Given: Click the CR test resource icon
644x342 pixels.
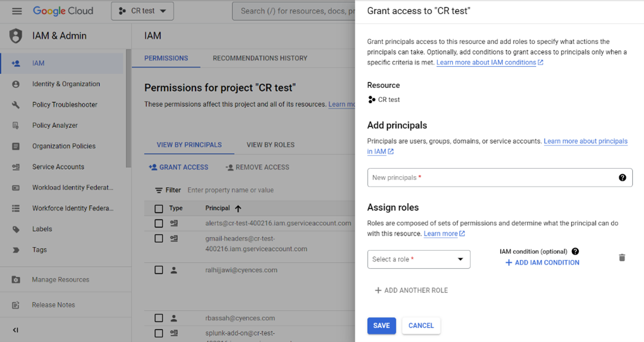Looking at the screenshot, I should [371, 100].
